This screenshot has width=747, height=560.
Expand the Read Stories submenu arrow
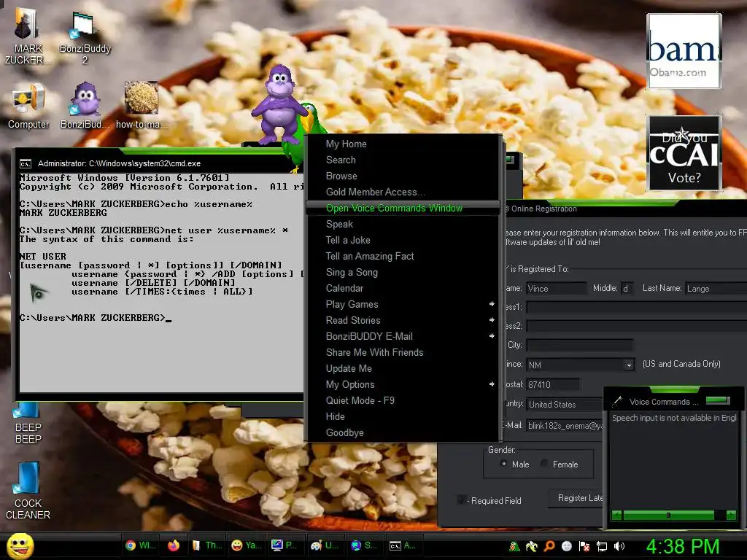[x=492, y=320]
